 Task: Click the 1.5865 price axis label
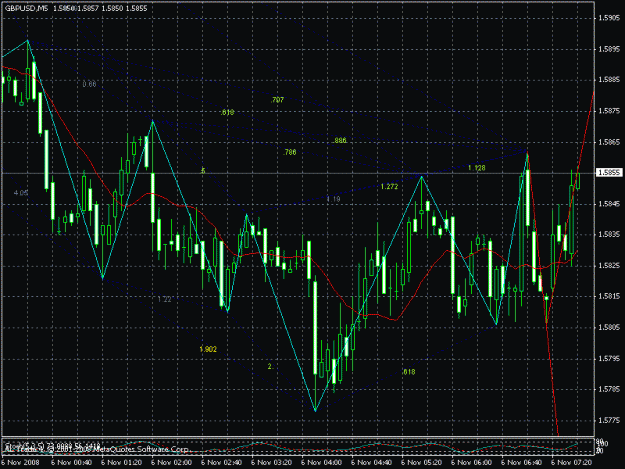(x=609, y=142)
